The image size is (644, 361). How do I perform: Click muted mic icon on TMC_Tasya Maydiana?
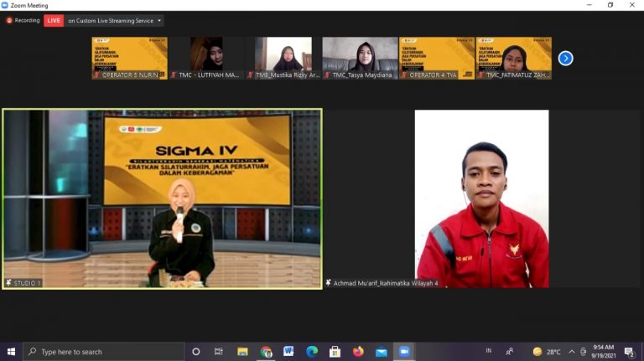[327, 75]
